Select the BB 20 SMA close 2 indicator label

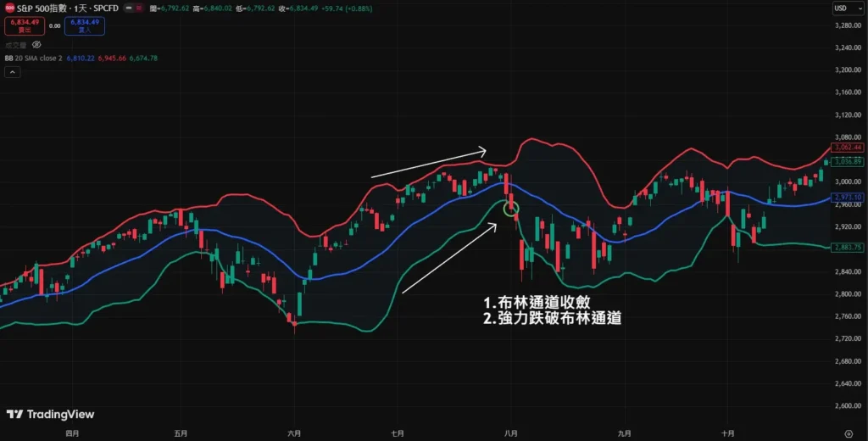pos(34,59)
